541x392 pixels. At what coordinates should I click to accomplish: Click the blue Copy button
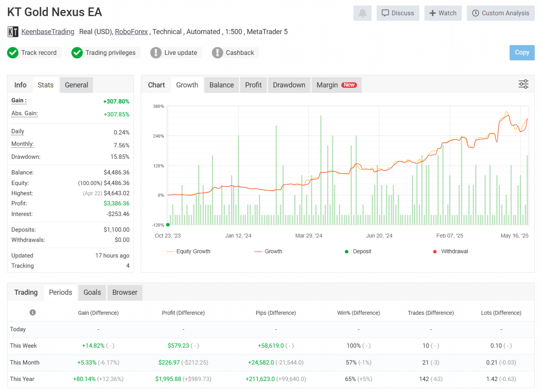522,53
